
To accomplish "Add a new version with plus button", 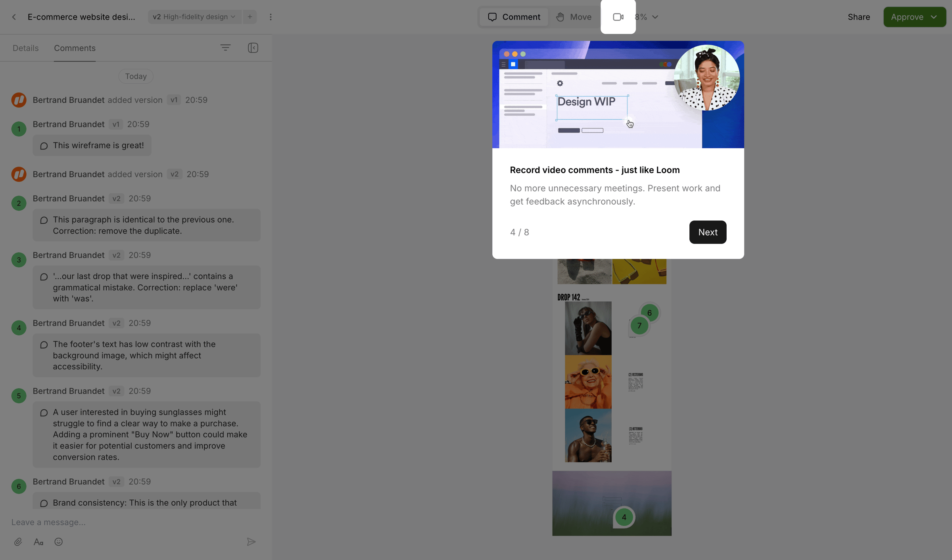I will click(250, 17).
